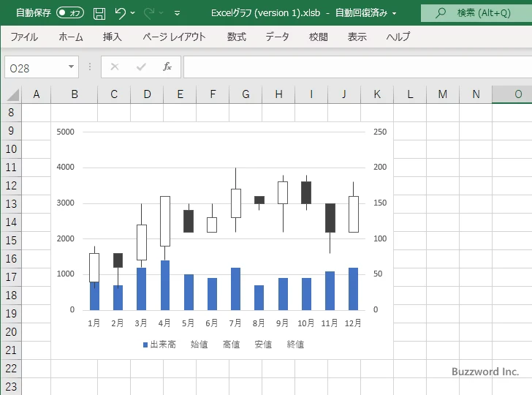Click the 安値 legend entry
The height and width of the screenshot is (395, 532).
coord(263,345)
